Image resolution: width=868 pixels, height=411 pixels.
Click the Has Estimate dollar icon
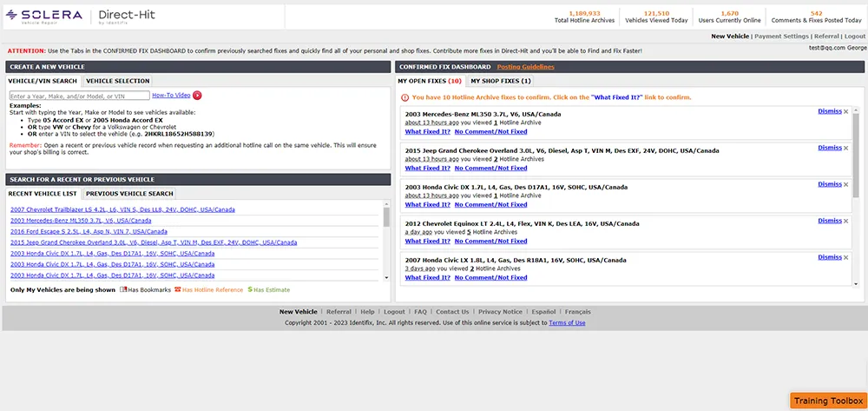[250, 289]
